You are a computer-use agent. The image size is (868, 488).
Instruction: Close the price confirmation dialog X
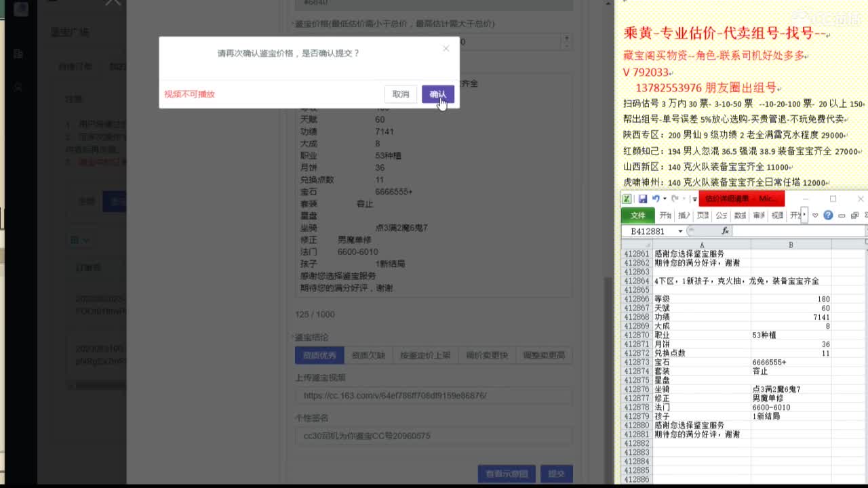tap(446, 48)
